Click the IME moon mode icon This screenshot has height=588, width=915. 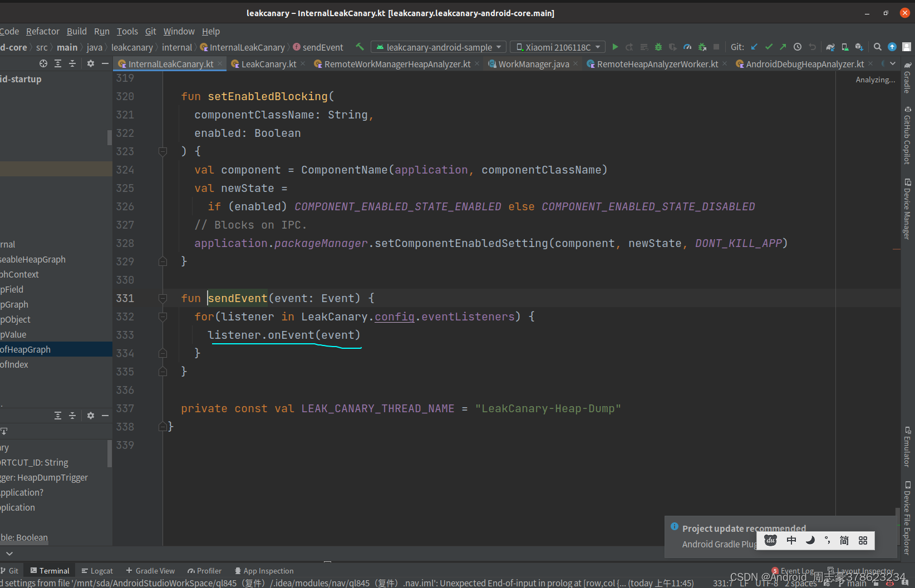810,540
